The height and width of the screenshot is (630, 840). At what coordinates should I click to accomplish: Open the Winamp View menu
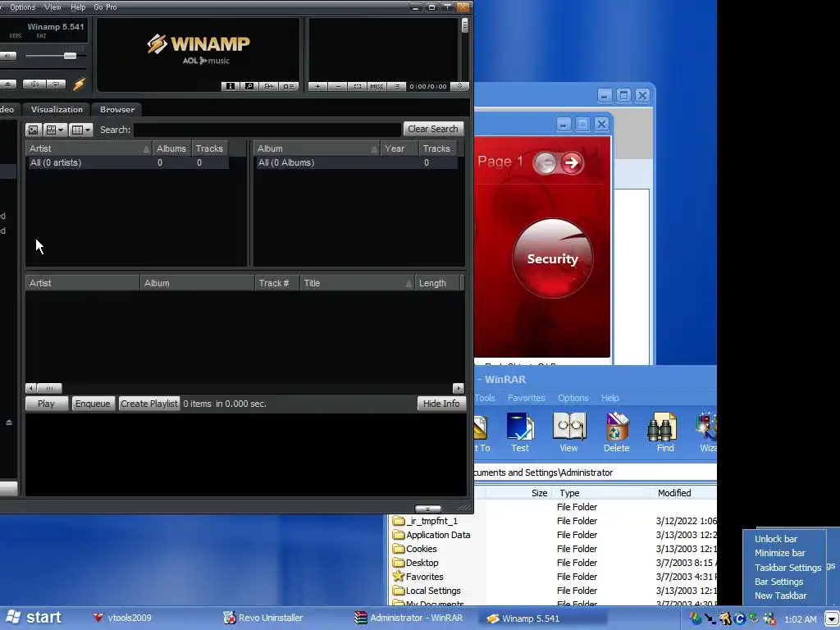click(52, 7)
